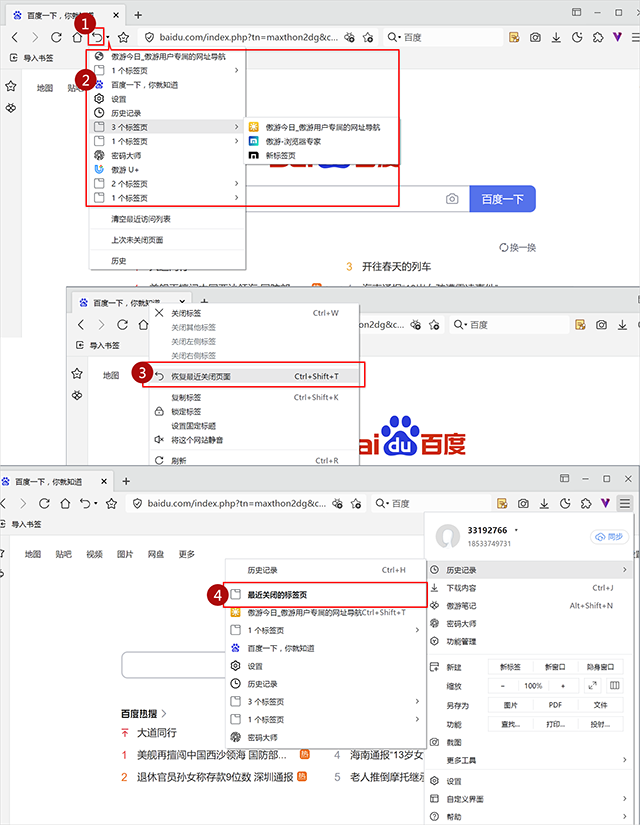The image size is (640, 825).
Task: Click the undo-close tab icon in top window
Action: coord(97,37)
